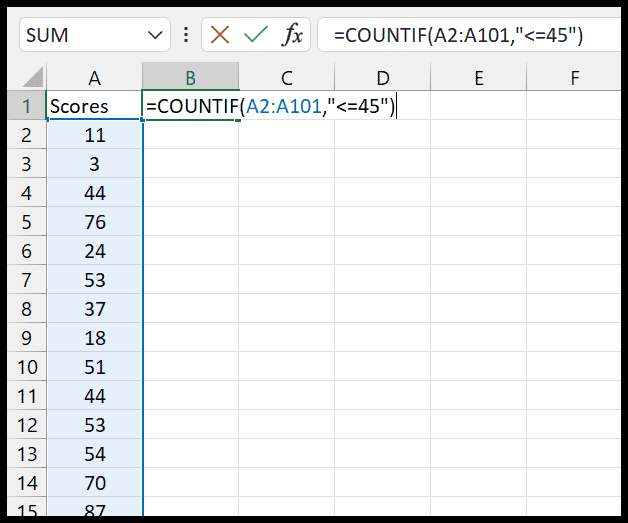Select row 10 header
Screen dimensions: 628x523
(26, 367)
